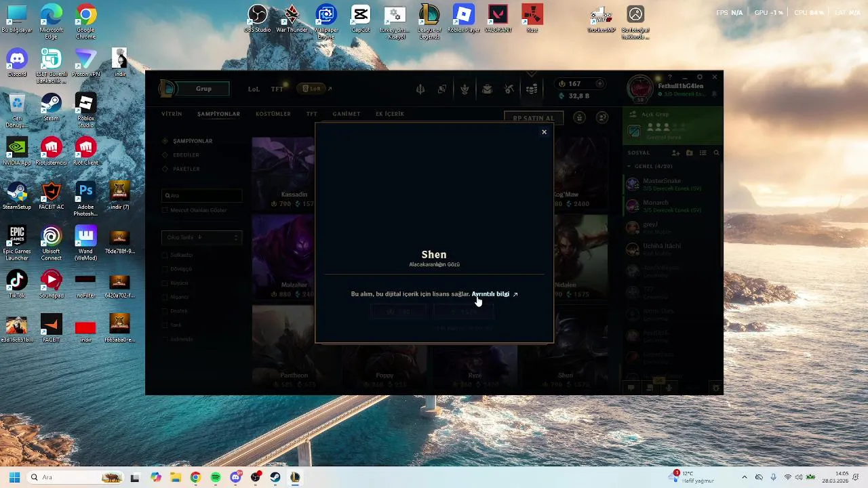Open Proton VPN from the desktop
This screenshot has width=868, height=488.
[x=85, y=62]
